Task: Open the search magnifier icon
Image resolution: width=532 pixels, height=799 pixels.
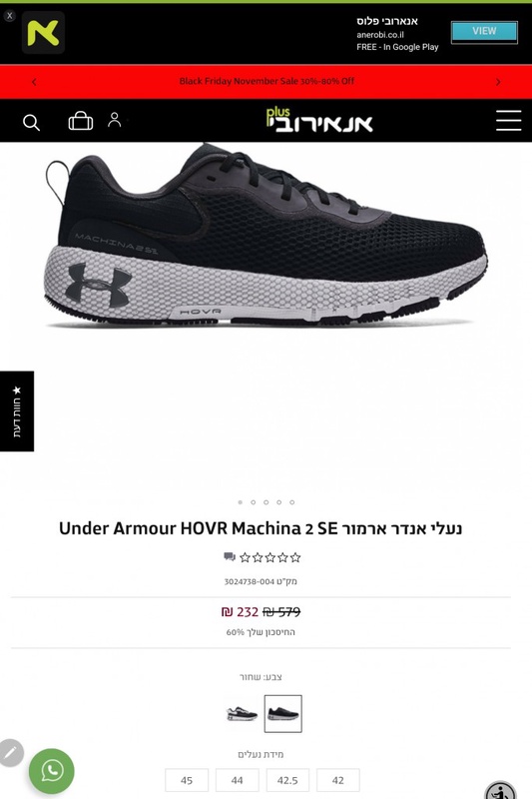Action: (x=31, y=122)
